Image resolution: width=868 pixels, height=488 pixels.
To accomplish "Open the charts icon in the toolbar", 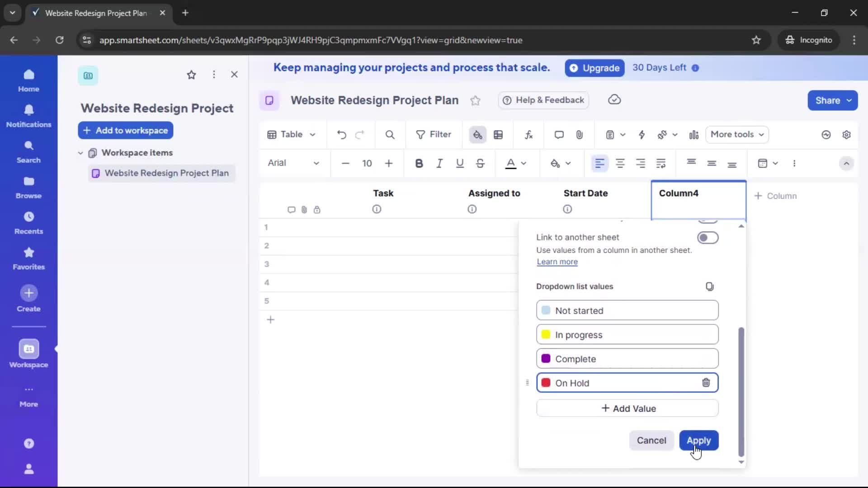I will point(693,135).
